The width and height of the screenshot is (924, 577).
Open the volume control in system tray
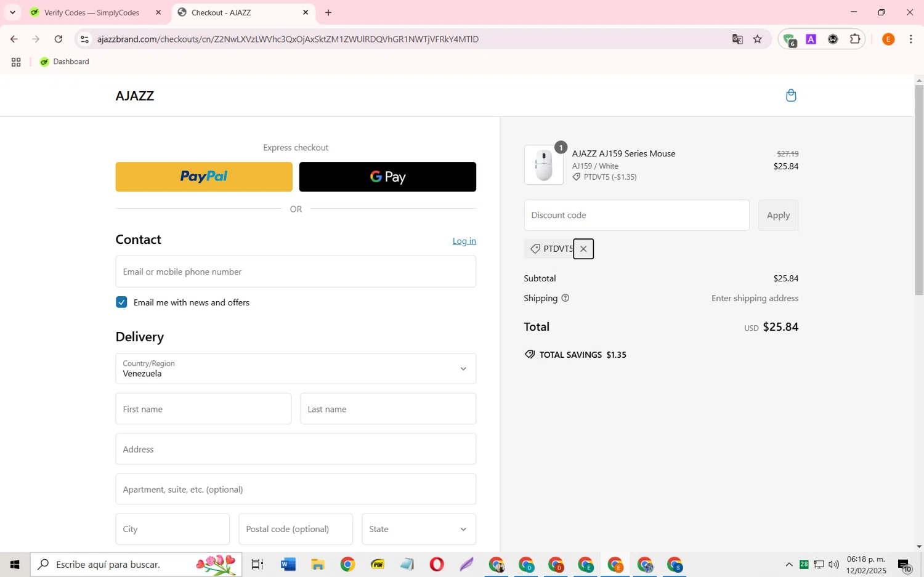833,565
